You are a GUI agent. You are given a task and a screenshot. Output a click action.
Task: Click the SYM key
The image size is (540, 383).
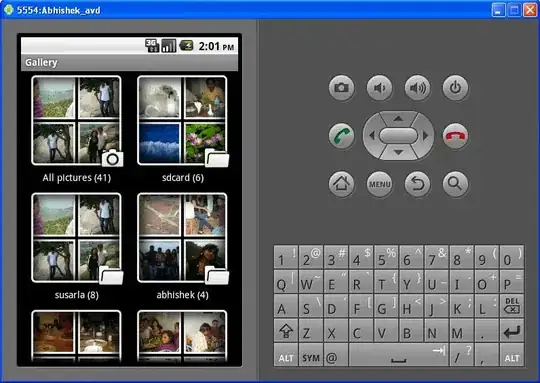click(x=311, y=355)
